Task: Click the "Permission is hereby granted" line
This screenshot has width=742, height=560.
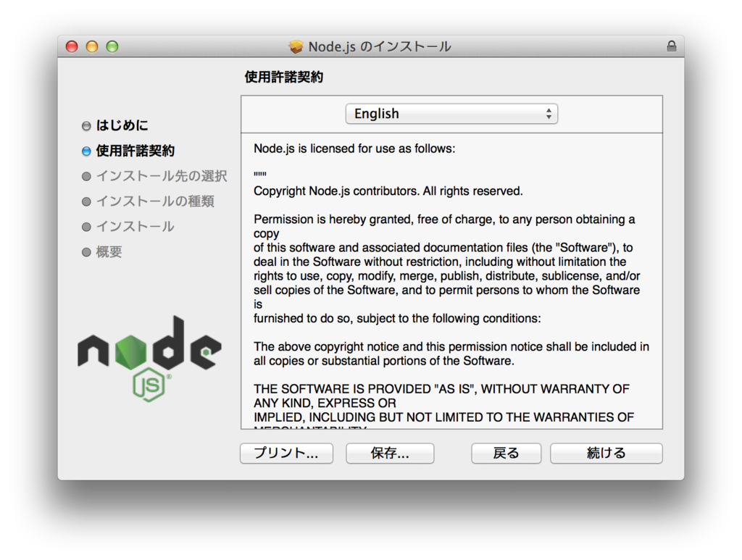Action: point(444,220)
